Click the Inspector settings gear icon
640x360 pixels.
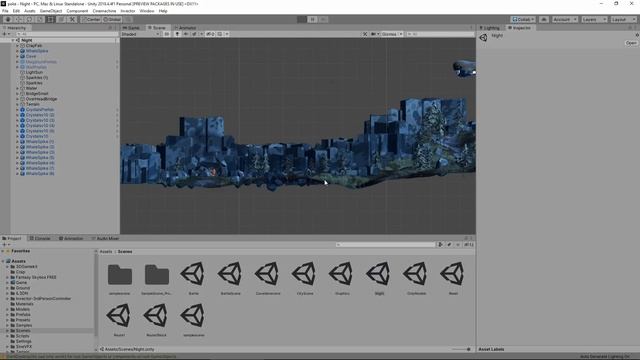(x=637, y=36)
